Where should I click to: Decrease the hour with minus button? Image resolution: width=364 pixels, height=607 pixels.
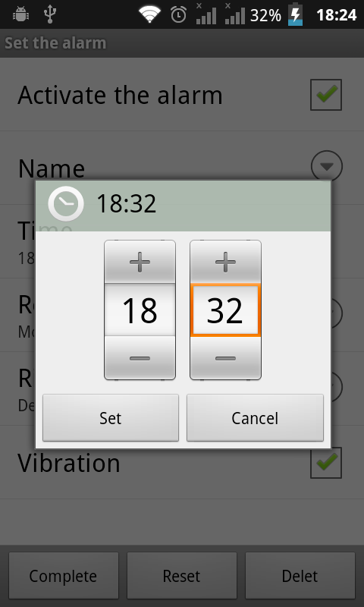click(140, 358)
